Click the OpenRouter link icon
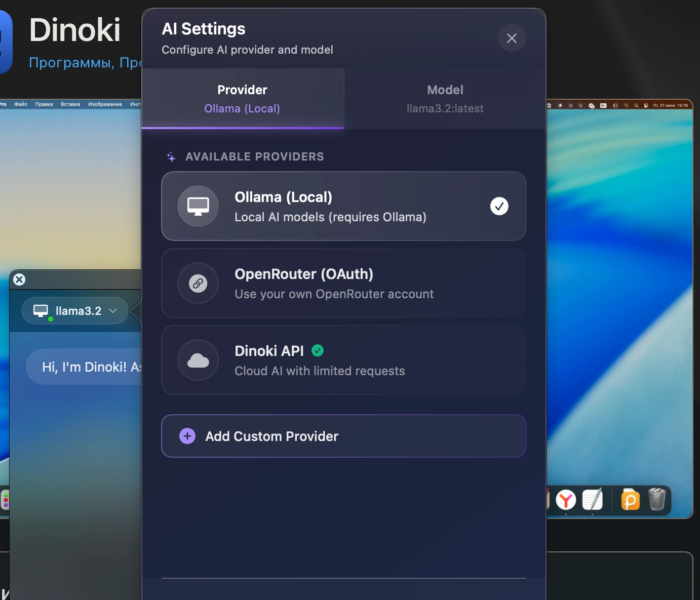The height and width of the screenshot is (600, 700). [x=198, y=283]
